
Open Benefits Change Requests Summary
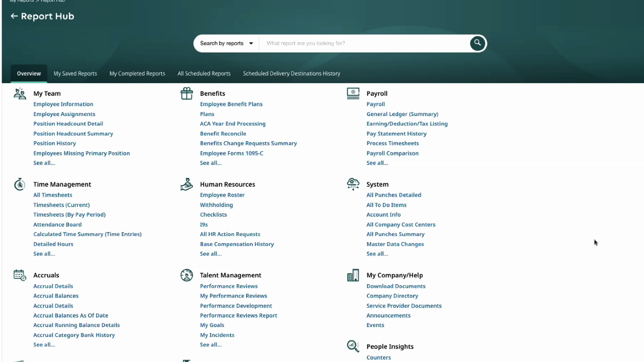[x=249, y=143]
